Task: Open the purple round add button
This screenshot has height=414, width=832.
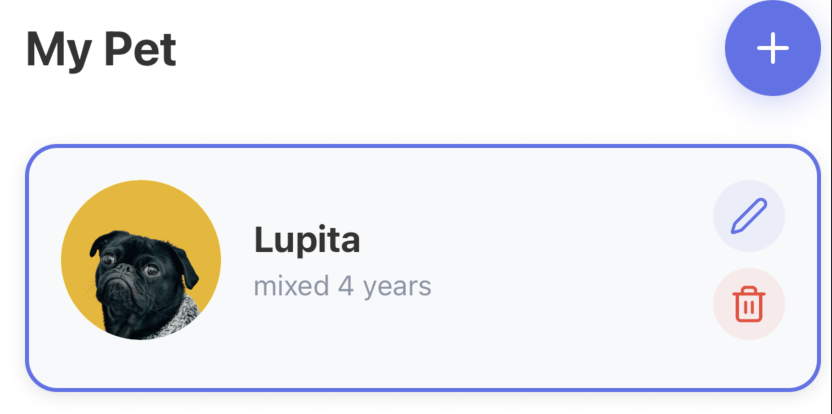Action: click(x=773, y=48)
